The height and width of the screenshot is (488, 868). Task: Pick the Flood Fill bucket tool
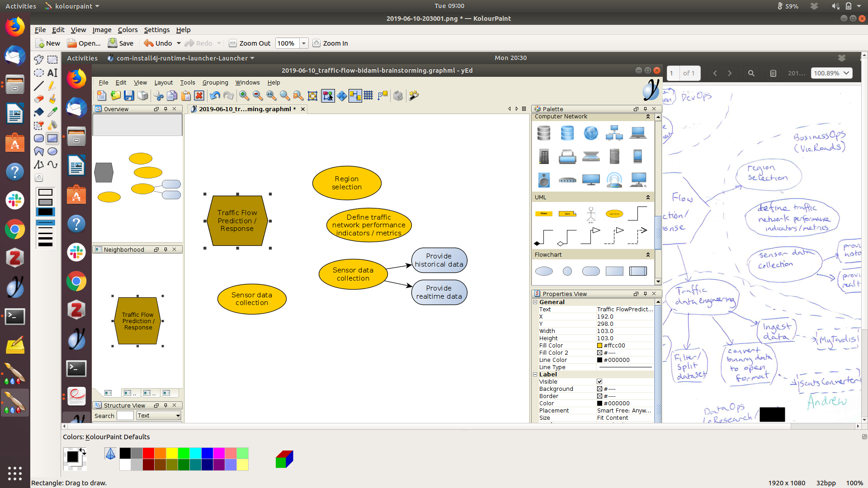[x=39, y=112]
